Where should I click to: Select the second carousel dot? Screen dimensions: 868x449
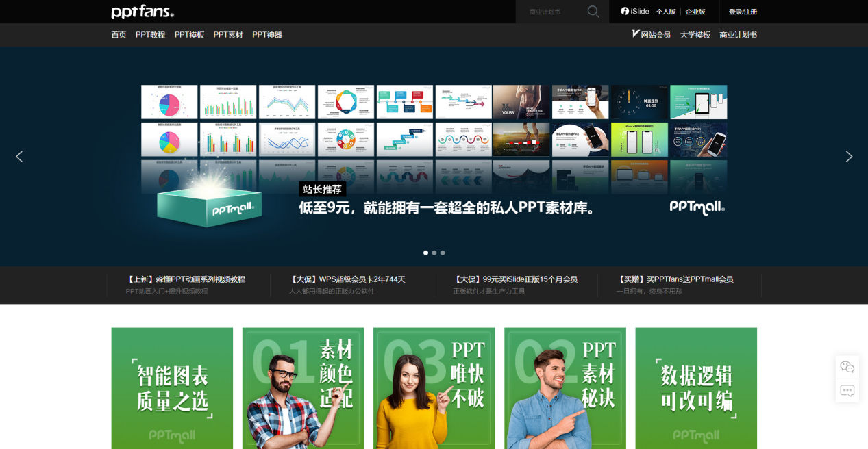434,253
